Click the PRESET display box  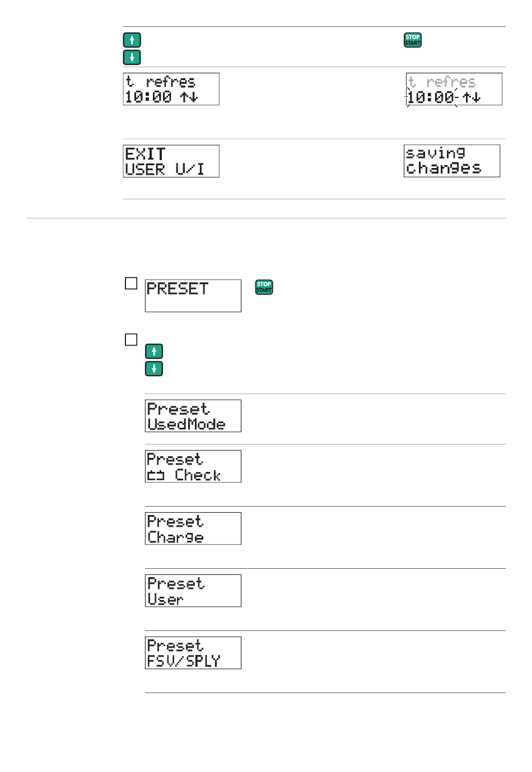[x=193, y=296]
